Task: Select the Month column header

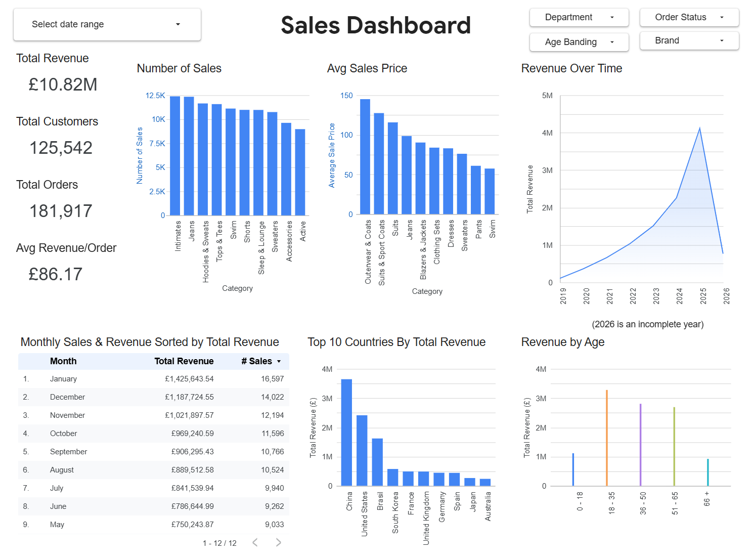Action: (x=63, y=361)
